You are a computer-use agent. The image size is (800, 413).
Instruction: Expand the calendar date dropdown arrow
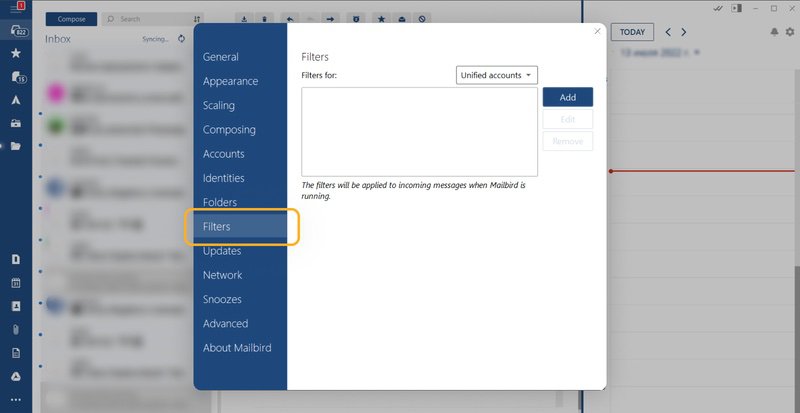point(697,52)
